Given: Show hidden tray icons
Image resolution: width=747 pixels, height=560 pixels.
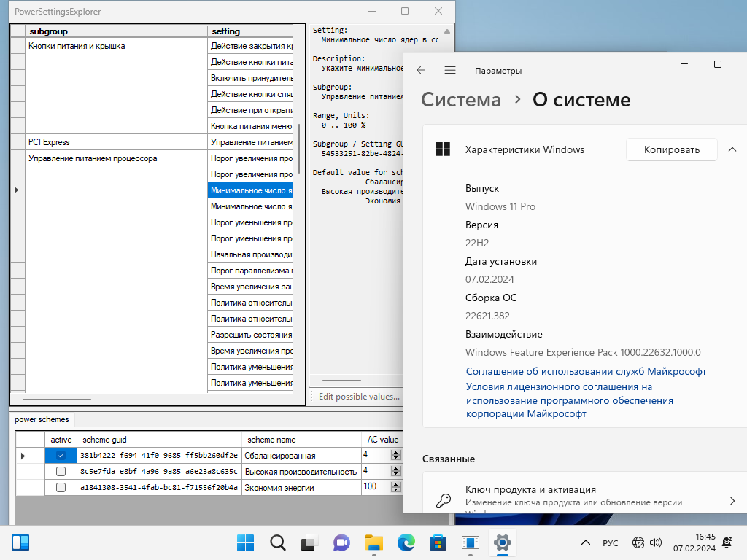Looking at the screenshot, I should tap(586, 542).
